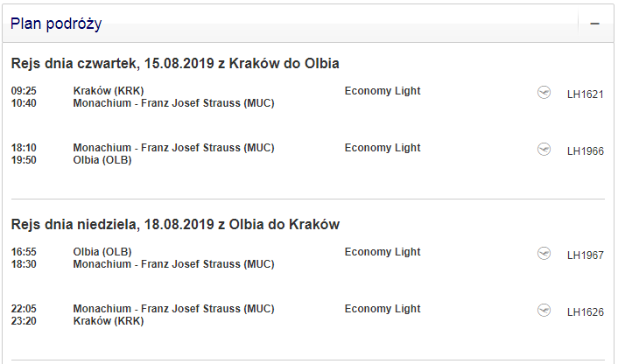
Task: Click Lufthansa logo beside flight LH1626
Action: click(544, 310)
